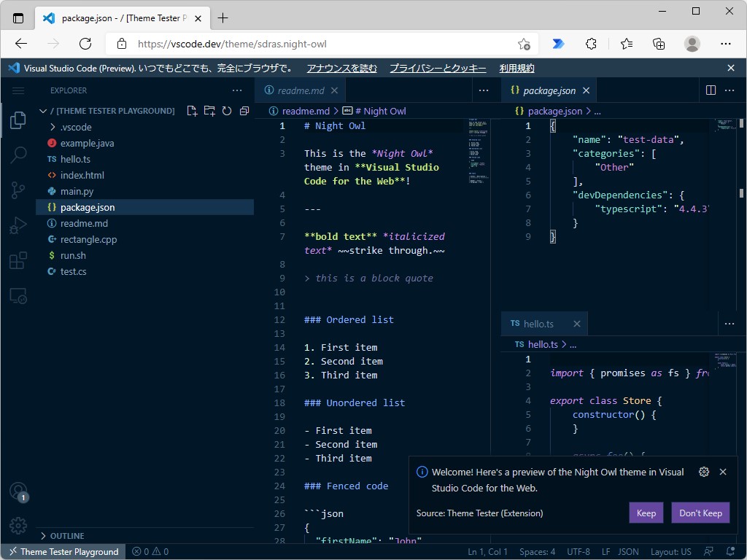This screenshot has width=747, height=560.
Task: Click the Refresh Explorer icon
Action: [x=226, y=110]
